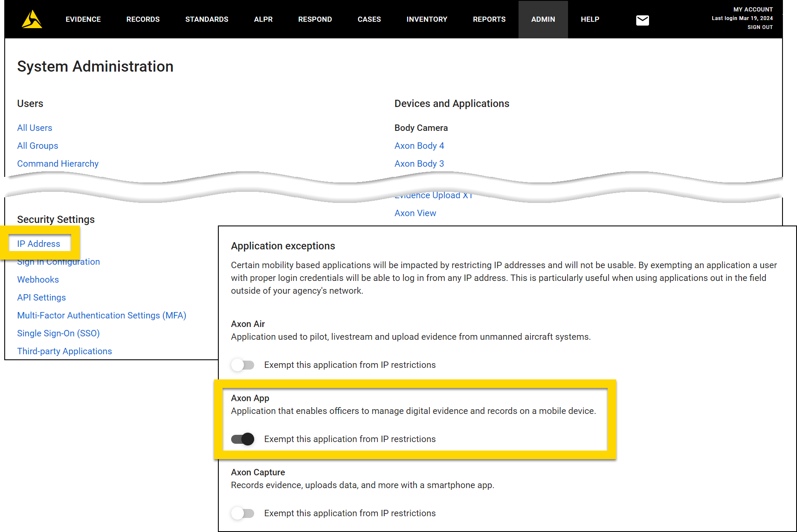The width and height of the screenshot is (797, 532).
Task: Sign out of the account
Action: 760,27
